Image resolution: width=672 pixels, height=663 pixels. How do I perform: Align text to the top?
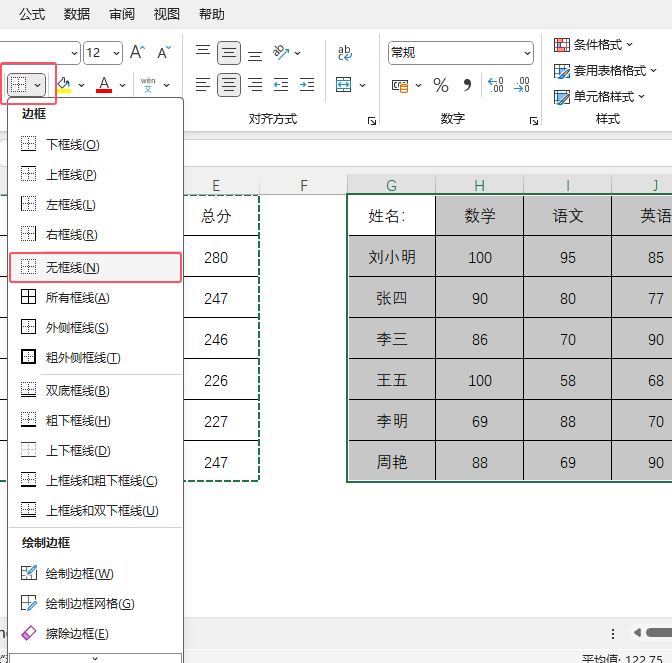pyautogui.click(x=203, y=53)
